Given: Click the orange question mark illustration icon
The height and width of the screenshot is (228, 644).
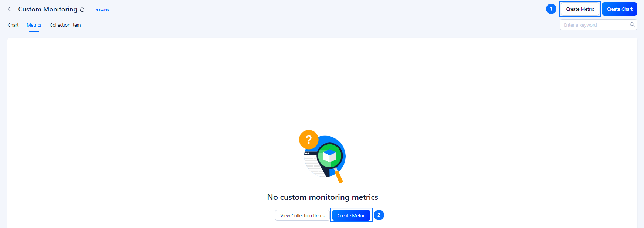Looking at the screenshot, I should [309, 140].
